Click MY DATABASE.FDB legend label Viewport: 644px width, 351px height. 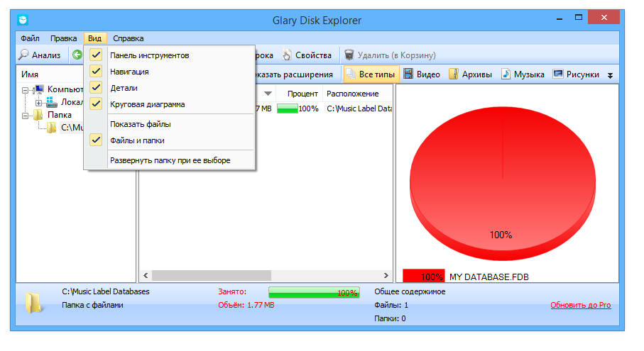(489, 277)
